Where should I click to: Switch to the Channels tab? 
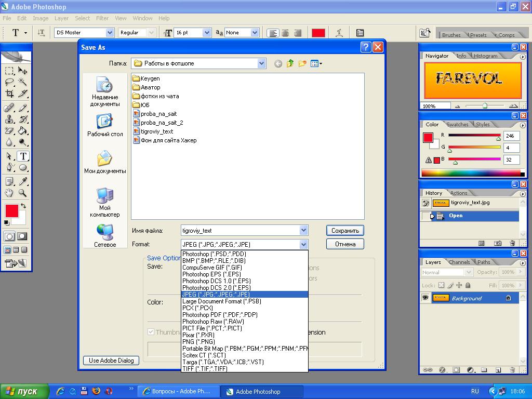click(459, 262)
